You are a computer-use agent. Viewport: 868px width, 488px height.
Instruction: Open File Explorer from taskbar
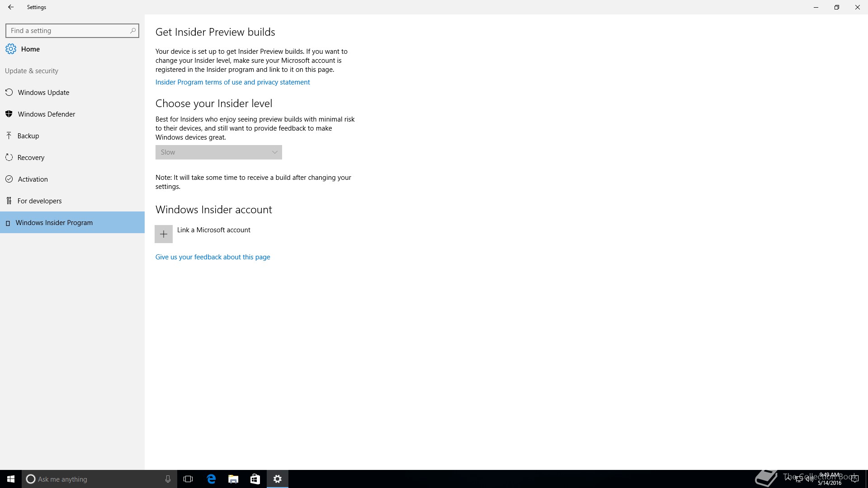233,479
